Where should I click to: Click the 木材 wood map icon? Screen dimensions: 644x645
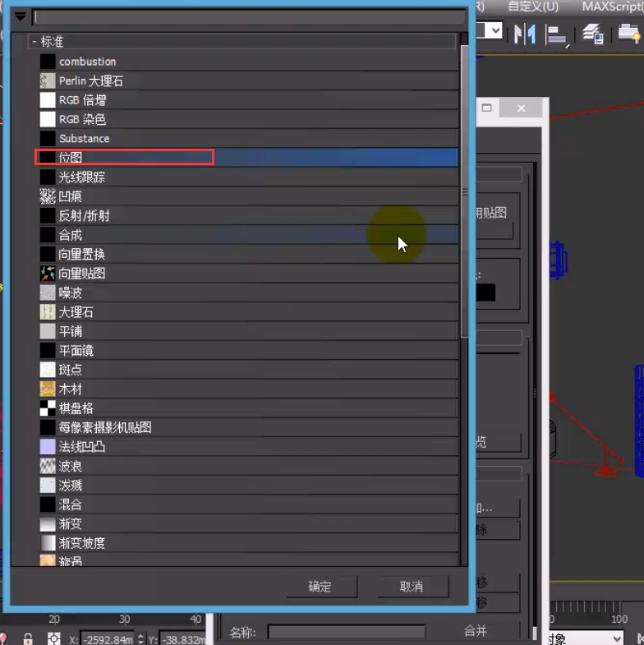click(x=48, y=389)
